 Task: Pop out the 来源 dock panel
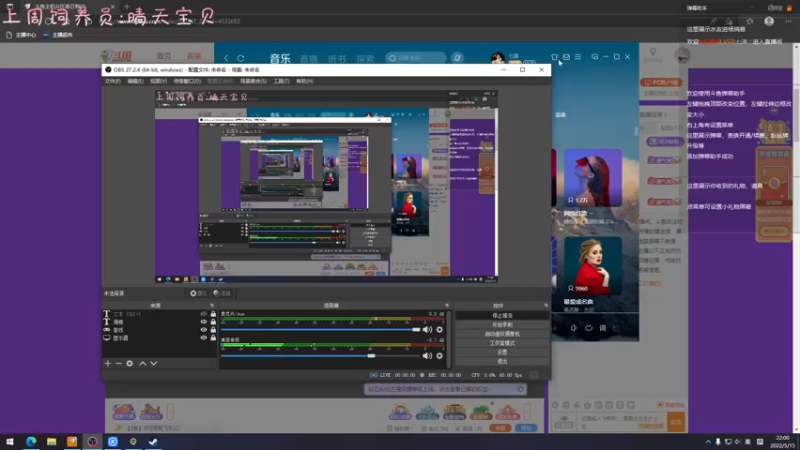[212, 306]
